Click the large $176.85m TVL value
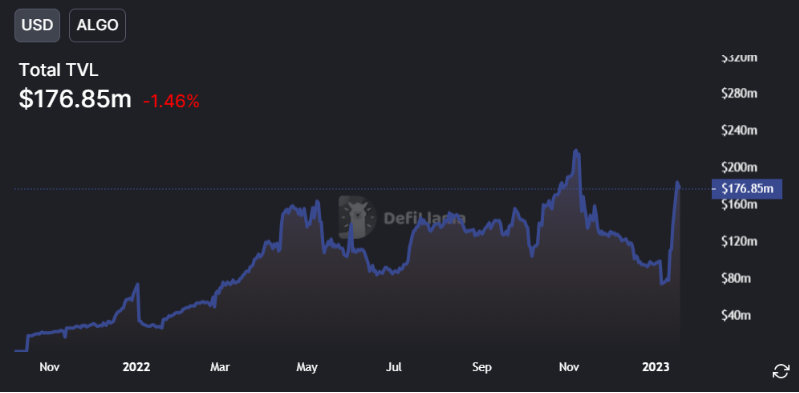The image size is (799, 393). (x=75, y=99)
